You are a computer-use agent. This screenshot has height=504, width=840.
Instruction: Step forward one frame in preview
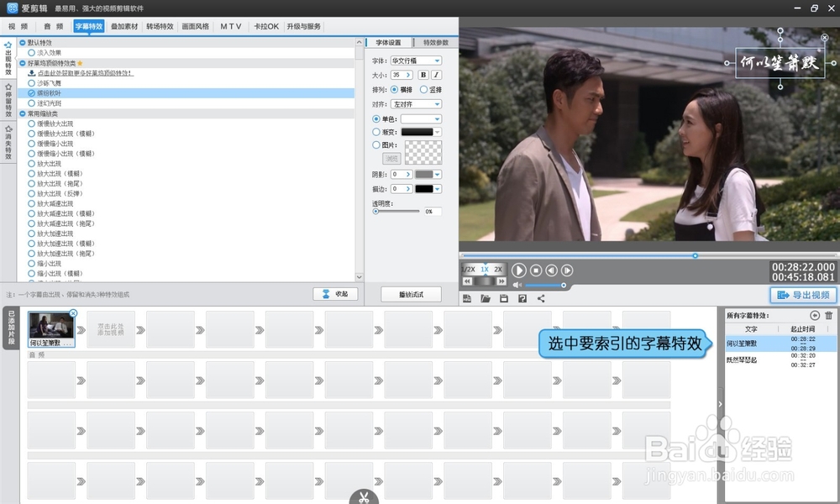tap(567, 270)
